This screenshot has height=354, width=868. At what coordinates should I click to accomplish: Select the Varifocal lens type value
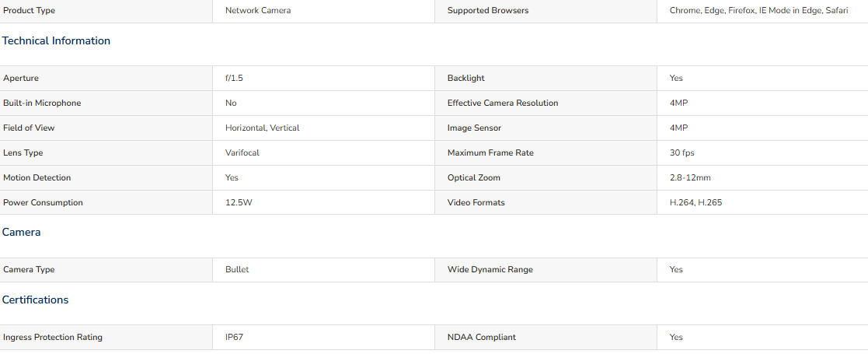[242, 153]
